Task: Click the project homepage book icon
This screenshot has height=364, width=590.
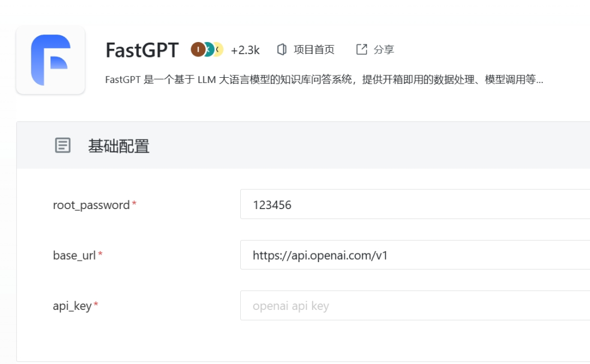Action: tap(282, 50)
